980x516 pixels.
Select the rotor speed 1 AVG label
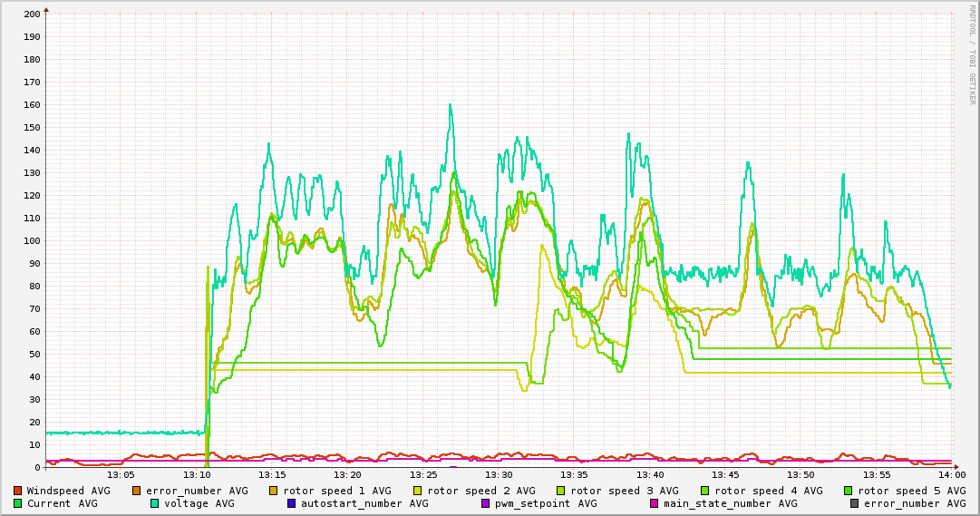(x=337, y=491)
